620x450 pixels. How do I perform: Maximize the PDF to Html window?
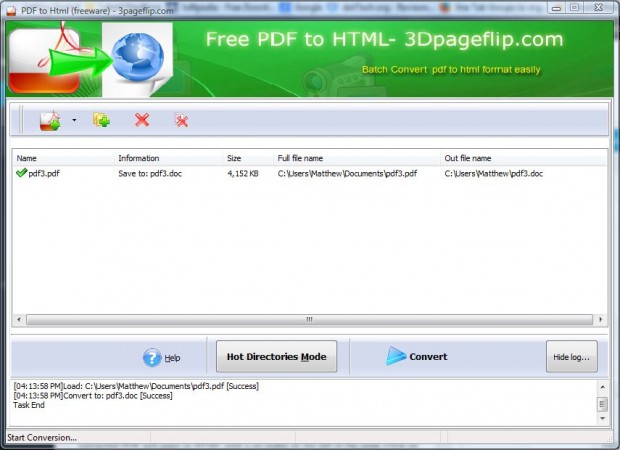click(x=575, y=8)
